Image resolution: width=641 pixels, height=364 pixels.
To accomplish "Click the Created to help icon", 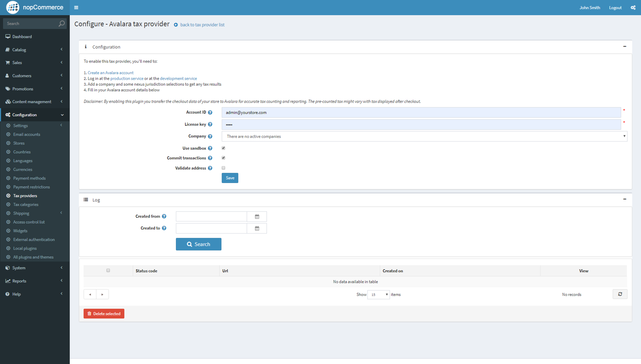I will [x=164, y=228].
